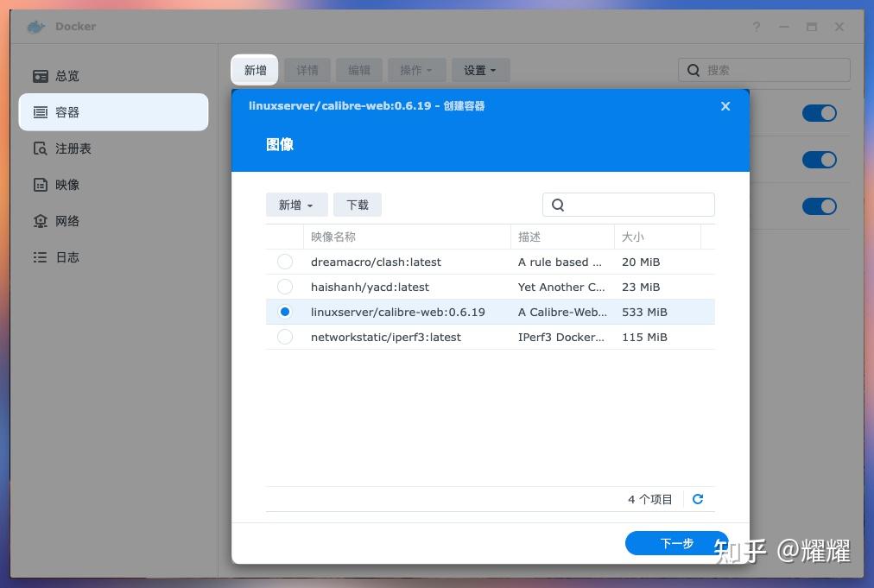
Task: Toggle the third container switch in background
Action: point(819,206)
